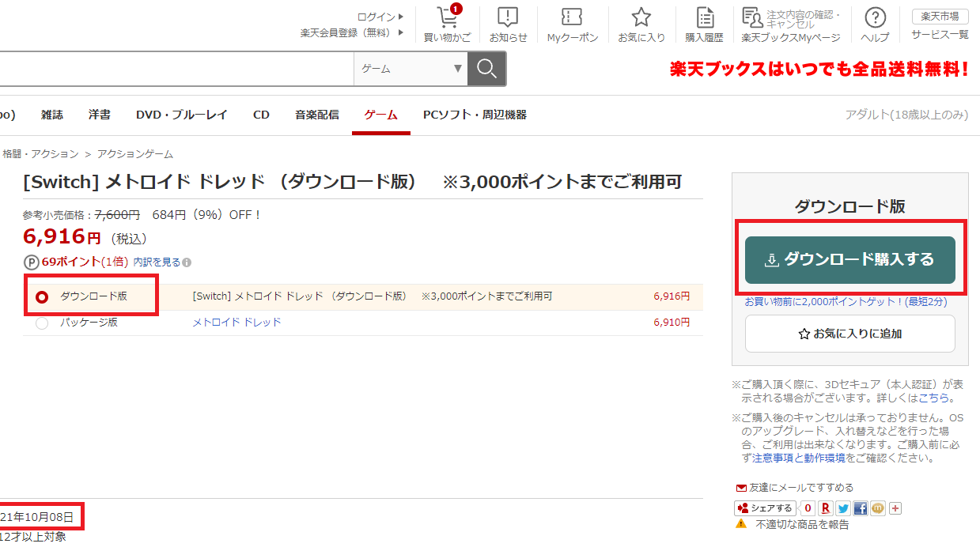980x551 pixels.
Task: Open the ヘルプ help icon
Action: click(x=875, y=25)
